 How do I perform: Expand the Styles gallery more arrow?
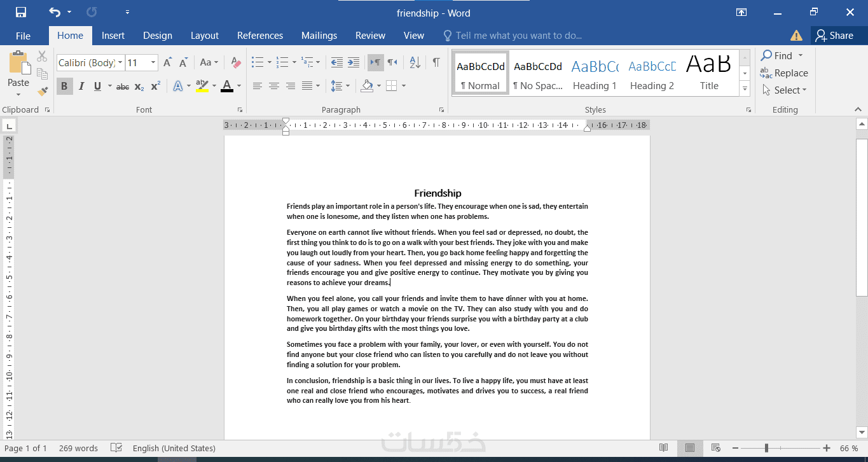745,90
